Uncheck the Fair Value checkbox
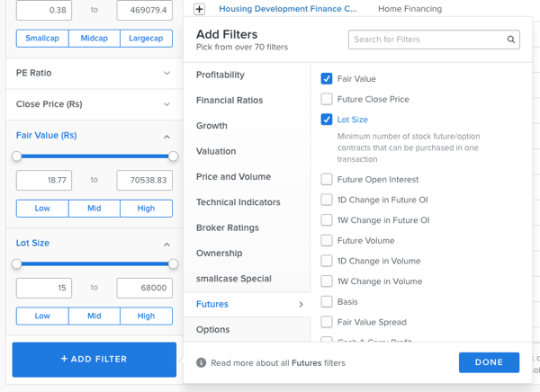This screenshot has height=392, width=540. tap(327, 79)
